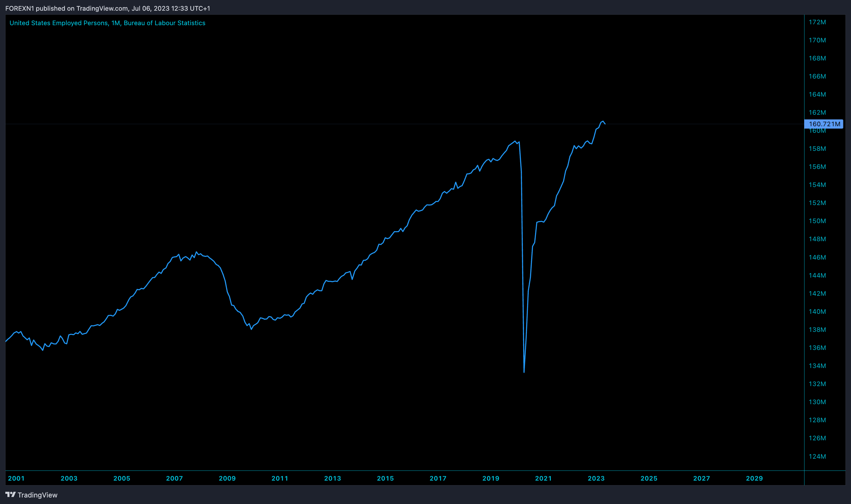Viewport: 851px width, 504px height.
Task: Click the 2001 year label on time axis
Action: click(x=16, y=478)
